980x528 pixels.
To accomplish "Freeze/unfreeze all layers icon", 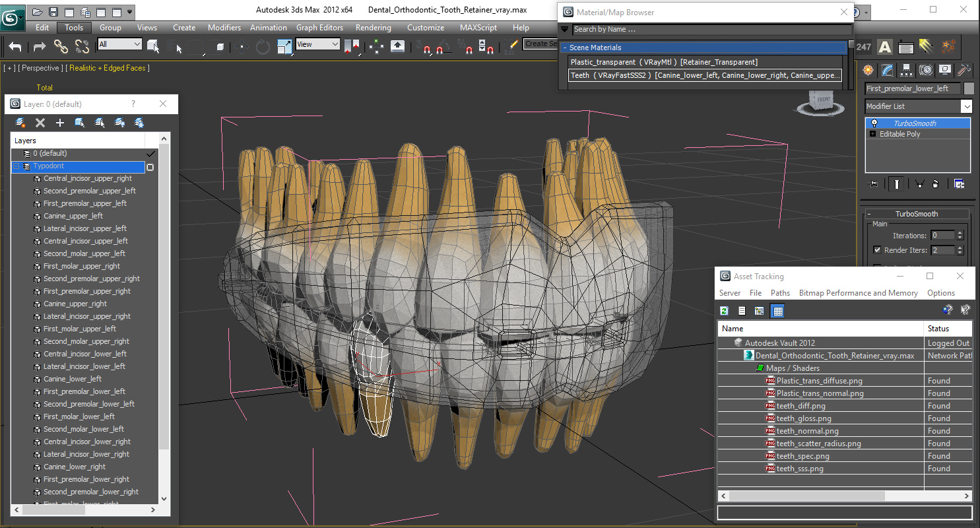I will pos(139,123).
